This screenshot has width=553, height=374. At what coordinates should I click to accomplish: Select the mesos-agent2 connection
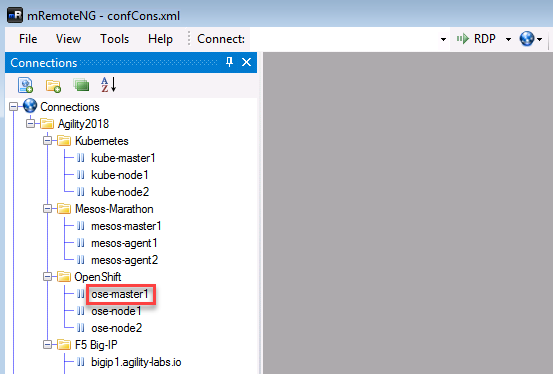[124, 260]
